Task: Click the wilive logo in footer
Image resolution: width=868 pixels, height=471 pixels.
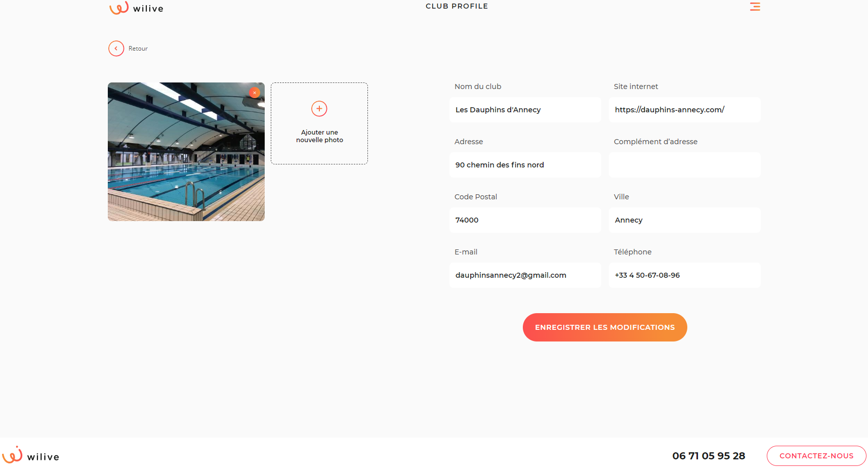Action: [31, 455]
